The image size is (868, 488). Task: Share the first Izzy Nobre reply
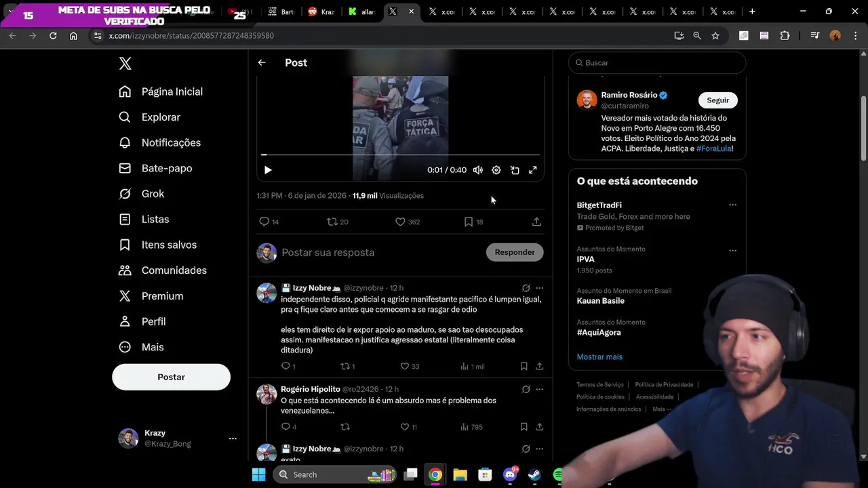[540, 366]
